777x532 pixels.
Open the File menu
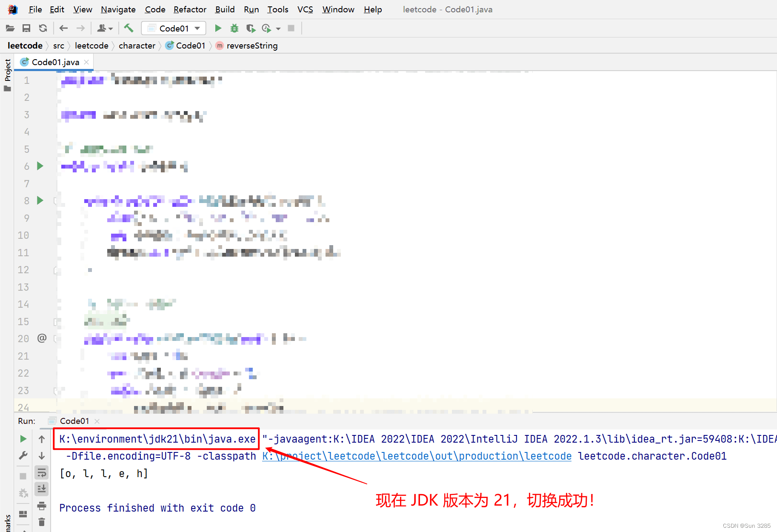coord(35,9)
